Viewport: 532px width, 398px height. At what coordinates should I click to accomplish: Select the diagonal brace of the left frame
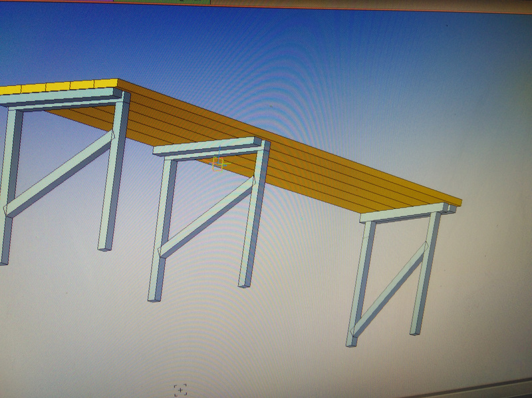tap(59, 174)
